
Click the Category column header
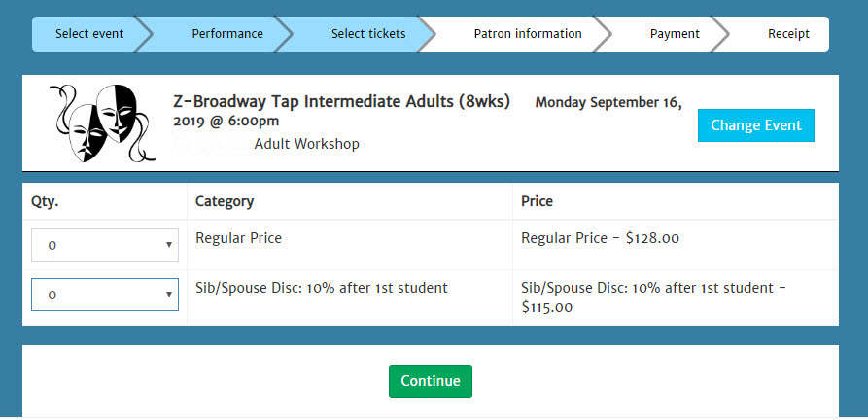pyautogui.click(x=225, y=201)
